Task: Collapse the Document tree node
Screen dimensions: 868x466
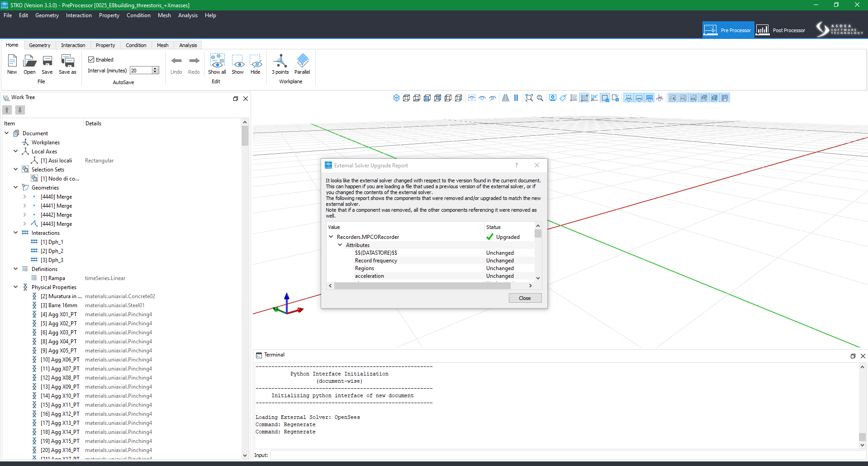Action: [x=7, y=133]
